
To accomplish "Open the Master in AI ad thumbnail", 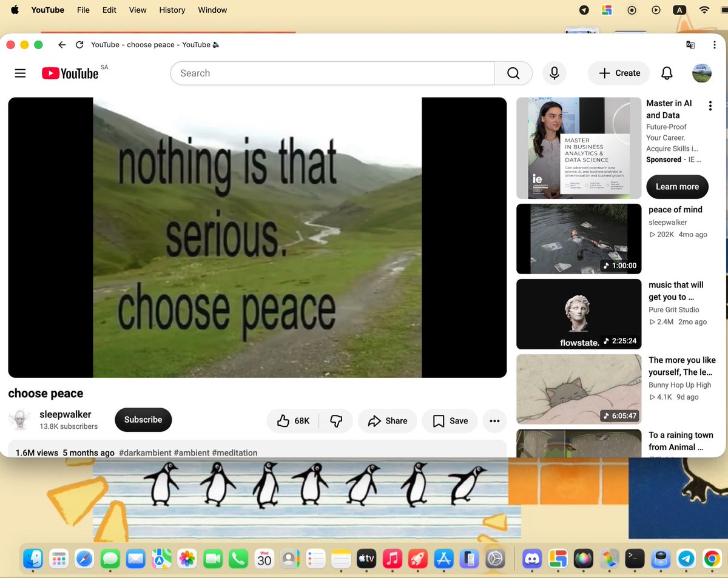I will 579,148.
